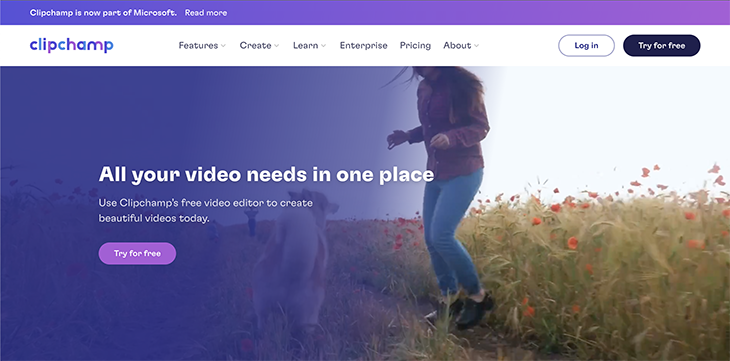Open the Create dropdown menu

click(x=259, y=45)
